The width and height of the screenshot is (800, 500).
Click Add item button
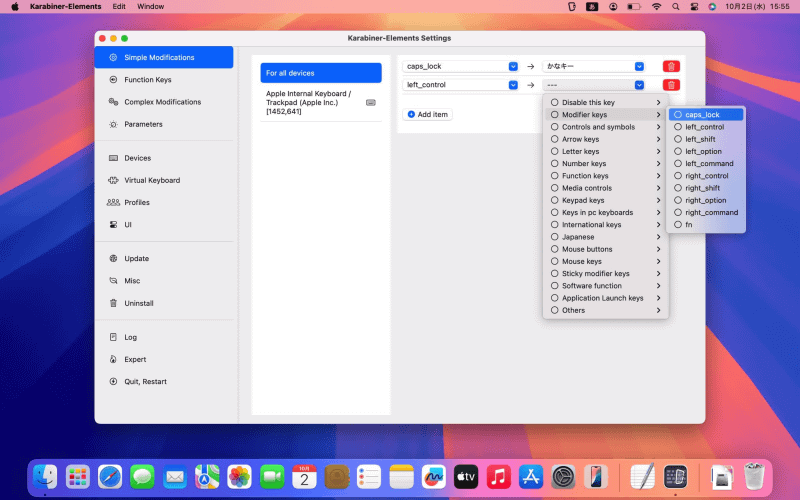(428, 114)
